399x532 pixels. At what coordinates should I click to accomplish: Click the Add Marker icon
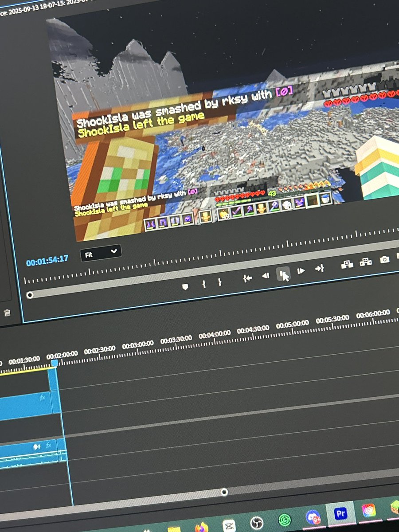[185, 287]
